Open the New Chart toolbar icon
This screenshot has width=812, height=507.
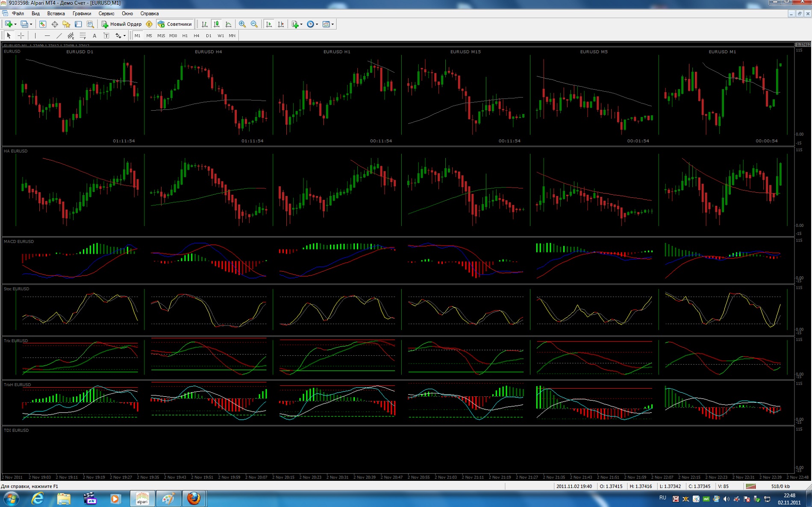(9, 24)
